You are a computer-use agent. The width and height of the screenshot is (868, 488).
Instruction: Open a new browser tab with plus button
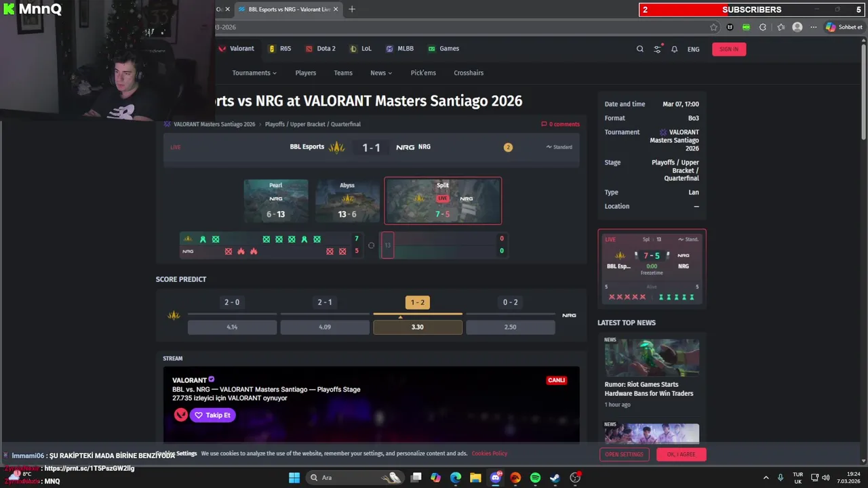351,9
